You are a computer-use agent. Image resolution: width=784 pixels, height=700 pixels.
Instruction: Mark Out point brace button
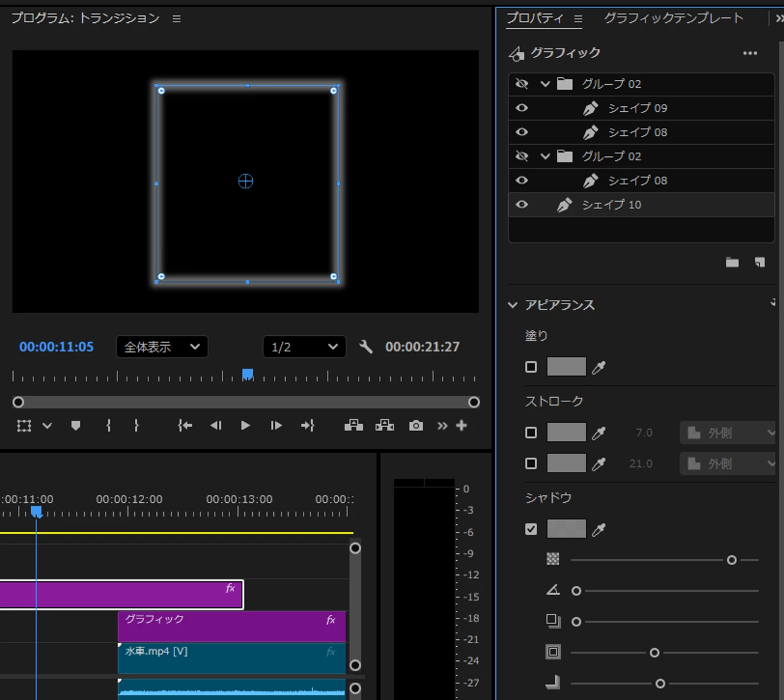[x=136, y=425]
